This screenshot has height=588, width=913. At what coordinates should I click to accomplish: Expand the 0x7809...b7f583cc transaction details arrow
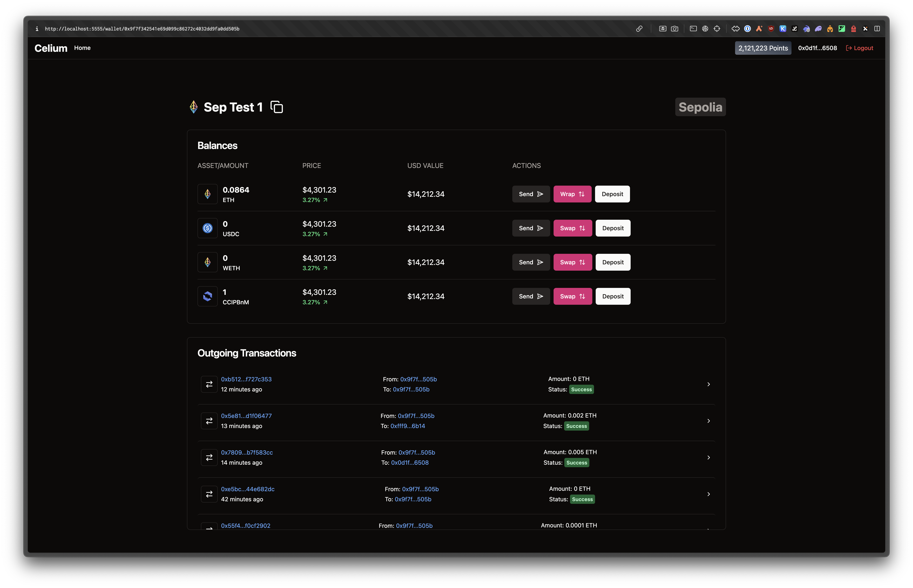pyautogui.click(x=708, y=458)
